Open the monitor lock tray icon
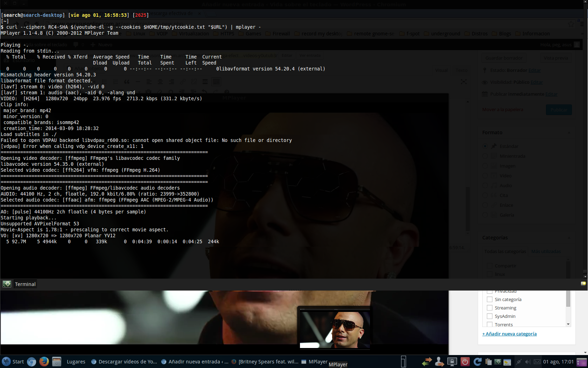 452,362
